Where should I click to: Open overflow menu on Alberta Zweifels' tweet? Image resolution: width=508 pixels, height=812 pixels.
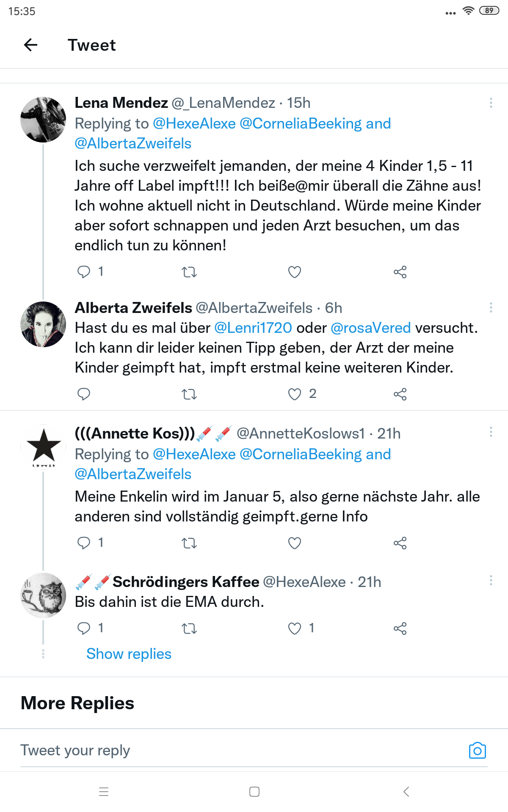point(491,308)
